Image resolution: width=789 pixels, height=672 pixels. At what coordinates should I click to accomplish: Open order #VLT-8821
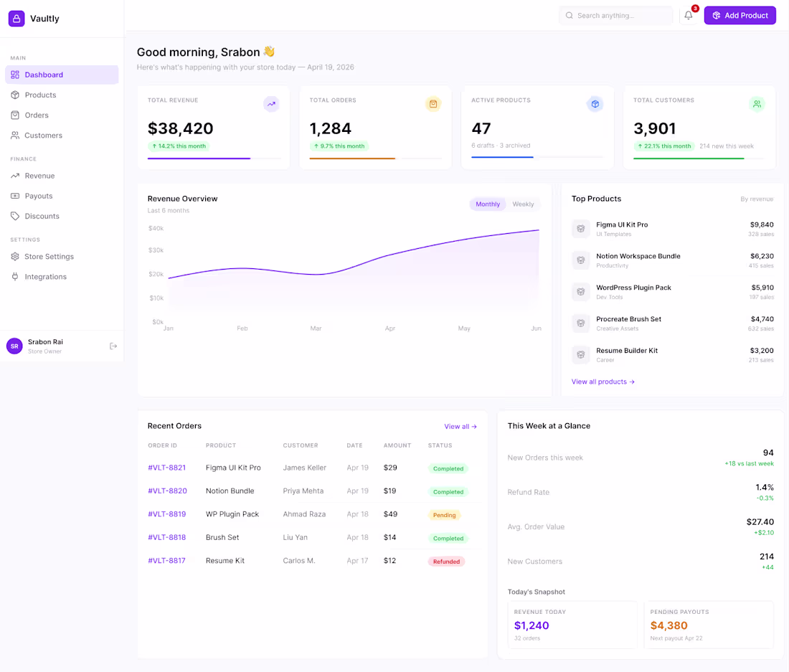click(x=166, y=468)
